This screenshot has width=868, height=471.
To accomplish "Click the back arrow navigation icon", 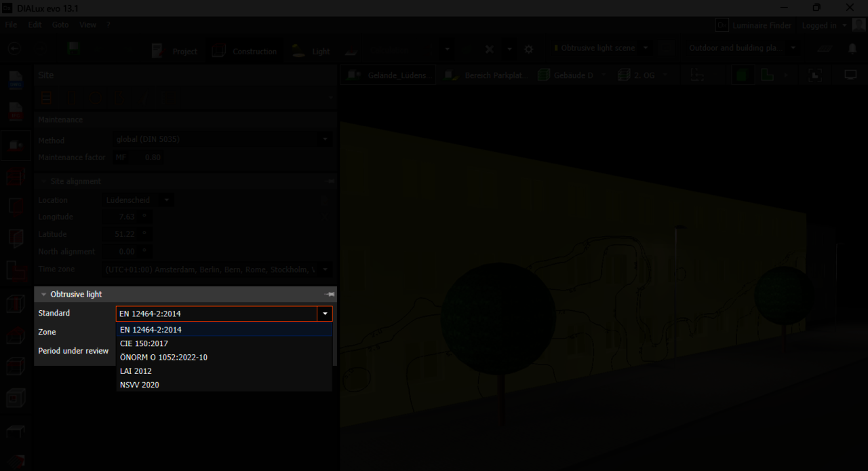I will click(x=14, y=50).
